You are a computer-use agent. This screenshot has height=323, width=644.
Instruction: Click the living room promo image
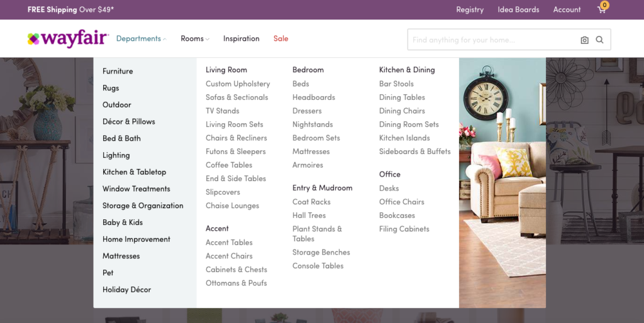[502, 183]
